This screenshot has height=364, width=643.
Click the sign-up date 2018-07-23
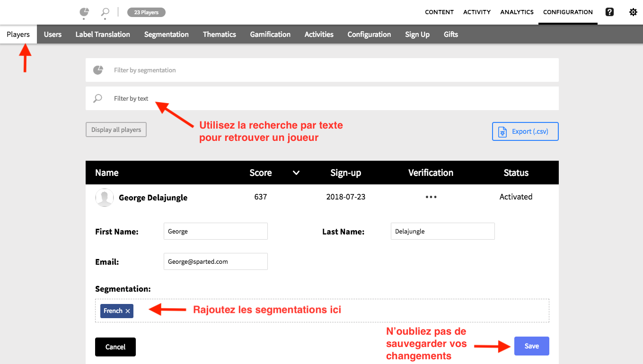click(346, 197)
